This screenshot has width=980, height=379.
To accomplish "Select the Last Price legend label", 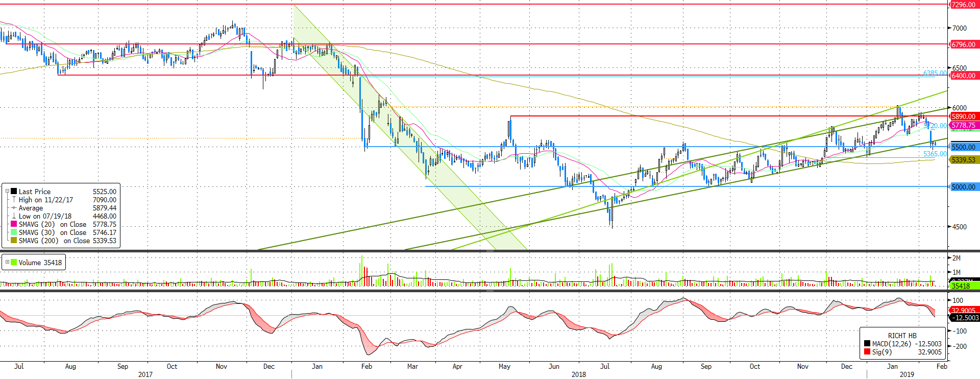I will pos(35,192).
